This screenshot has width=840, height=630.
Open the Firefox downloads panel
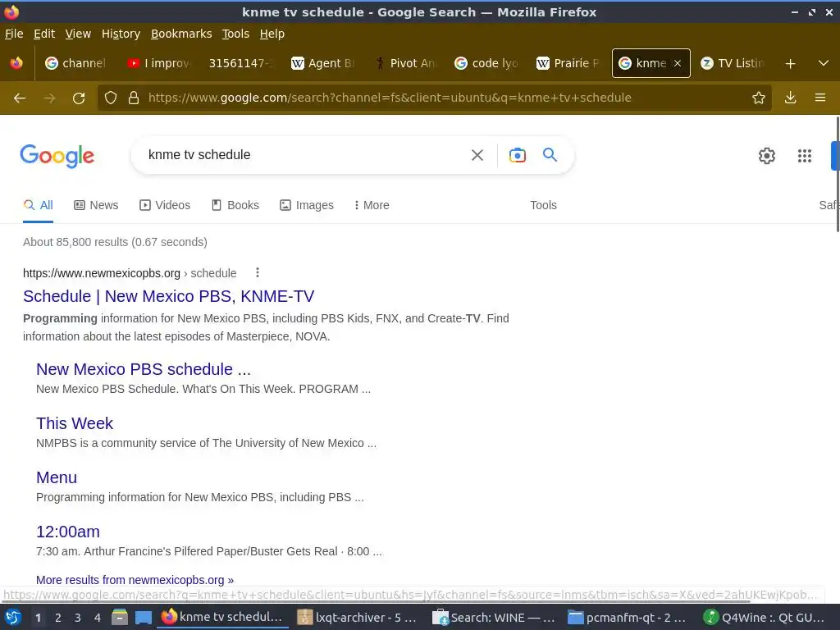pyautogui.click(x=790, y=98)
